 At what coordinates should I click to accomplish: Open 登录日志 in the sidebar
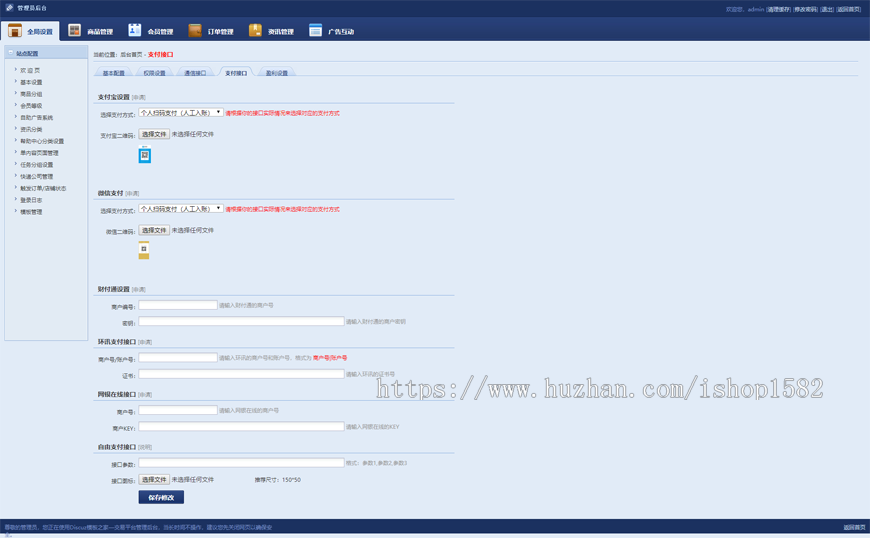pyautogui.click(x=31, y=200)
